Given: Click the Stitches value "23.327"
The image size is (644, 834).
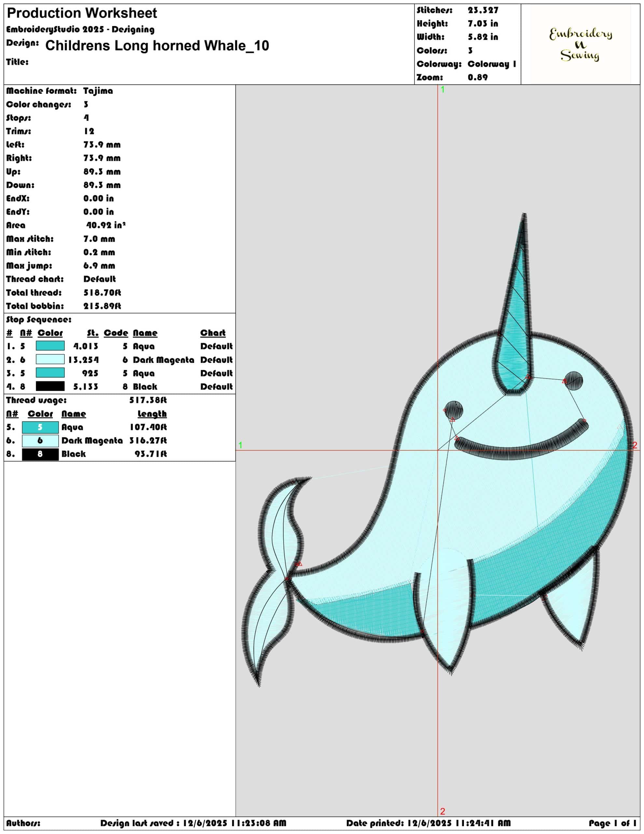Looking at the screenshot, I should click(483, 10).
